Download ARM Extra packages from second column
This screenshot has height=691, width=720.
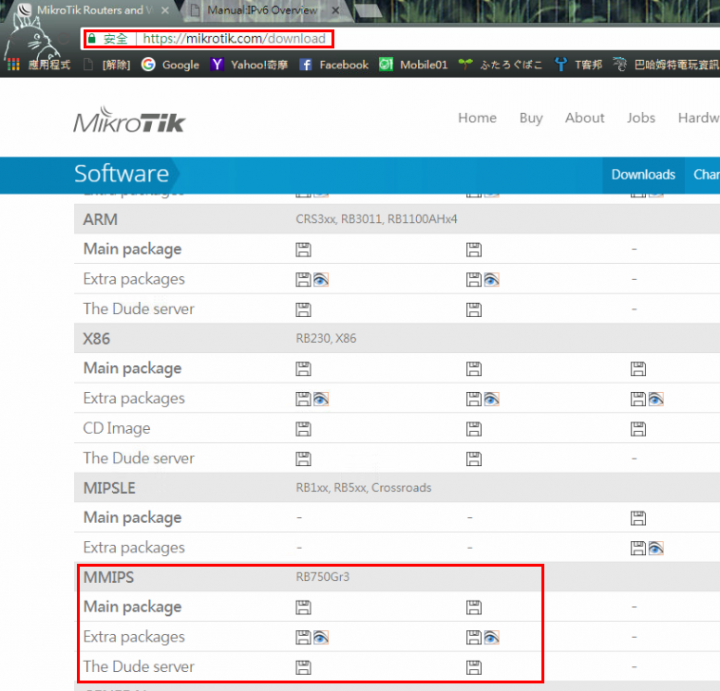474,280
